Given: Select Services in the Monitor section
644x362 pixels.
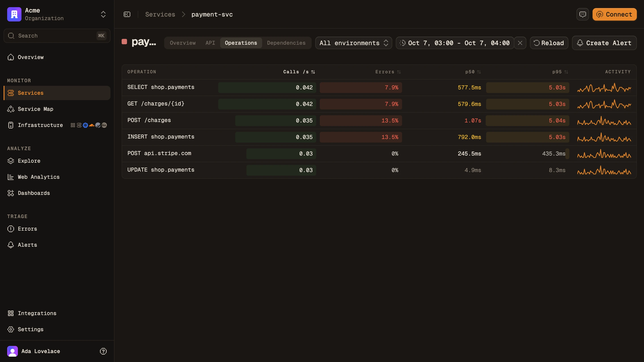Looking at the screenshot, I should (57, 93).
